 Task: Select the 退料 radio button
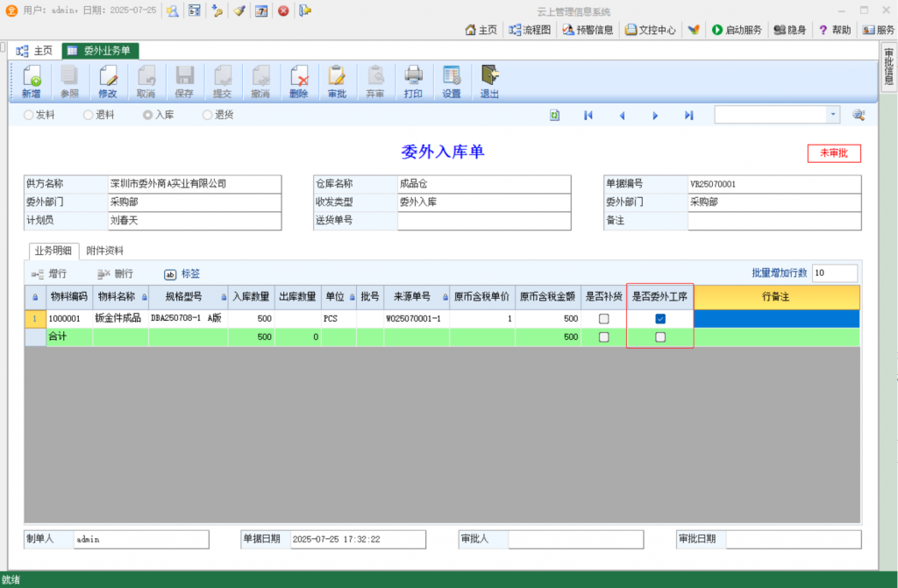89,115
